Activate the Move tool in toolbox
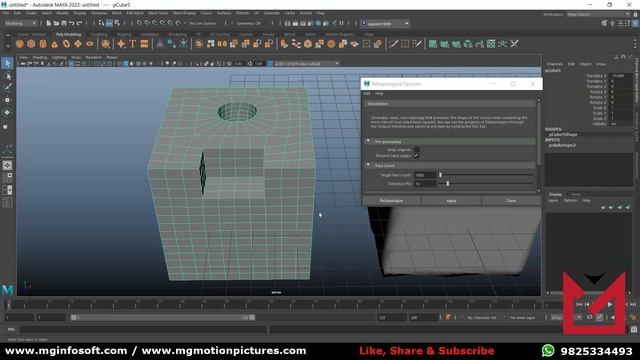This screenshot has height=360, width=640. 7,100
